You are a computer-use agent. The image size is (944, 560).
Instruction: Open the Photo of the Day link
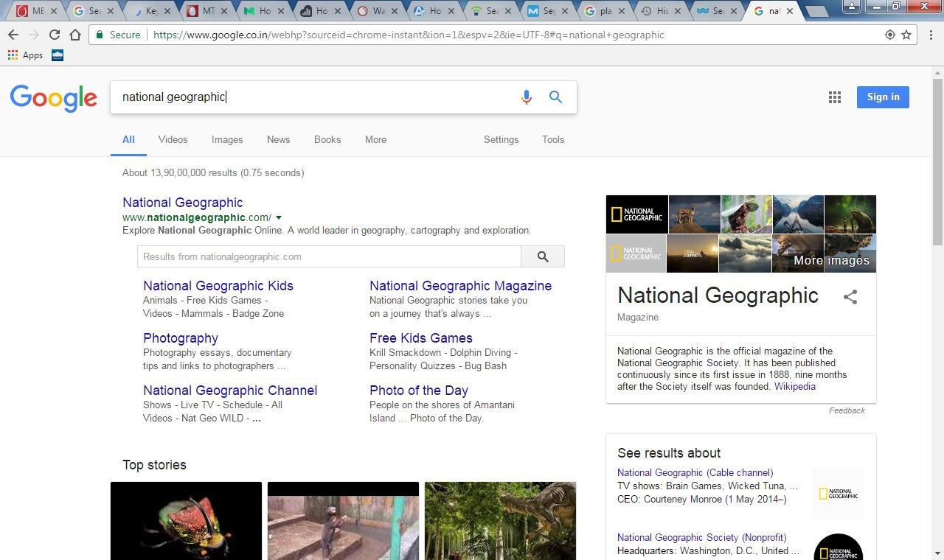click(419, 391)
